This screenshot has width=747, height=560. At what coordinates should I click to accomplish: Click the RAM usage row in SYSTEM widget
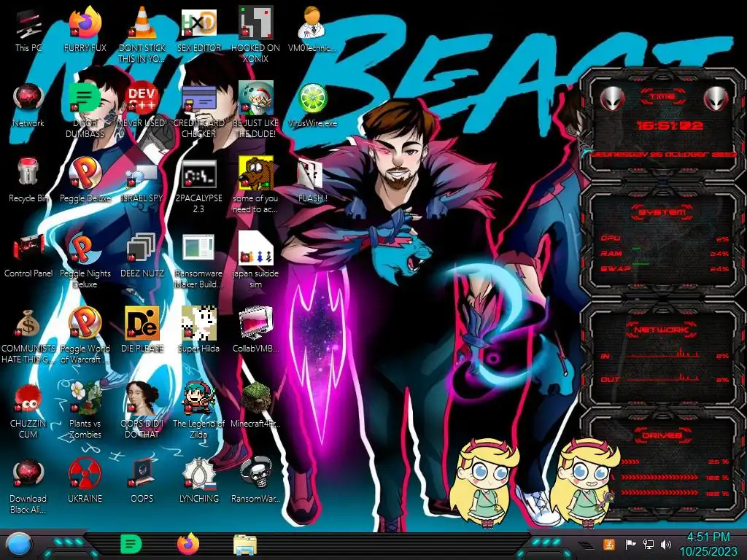(x=665, y=254)
